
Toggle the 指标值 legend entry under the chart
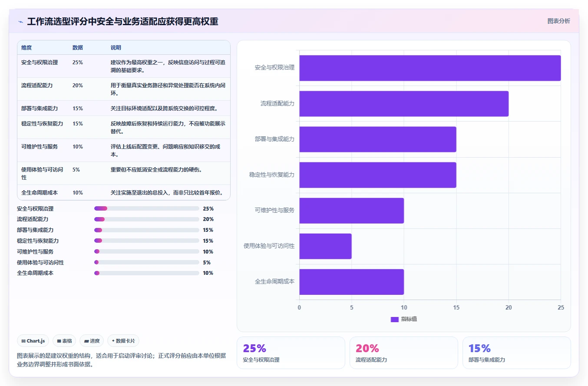pyautogui.click(x=404, y=319)
